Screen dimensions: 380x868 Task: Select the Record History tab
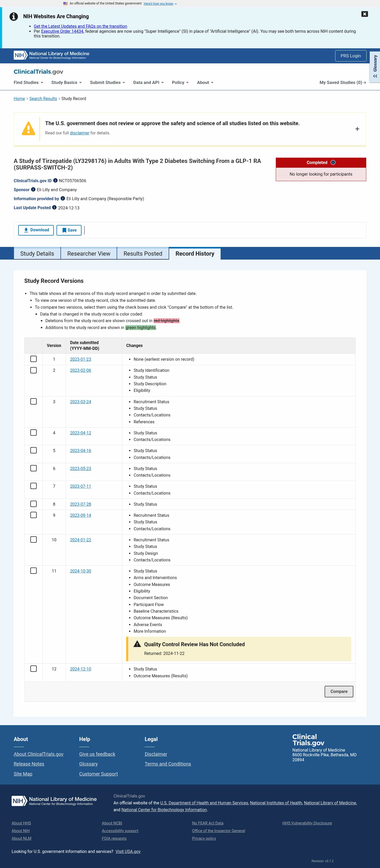click(x=195, y=254)
